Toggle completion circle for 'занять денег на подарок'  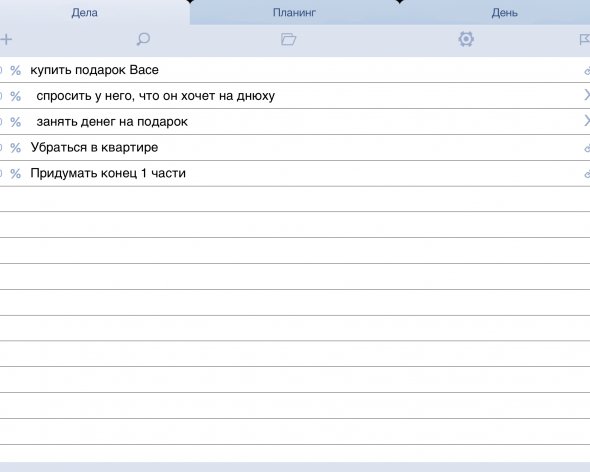(1, 122)
